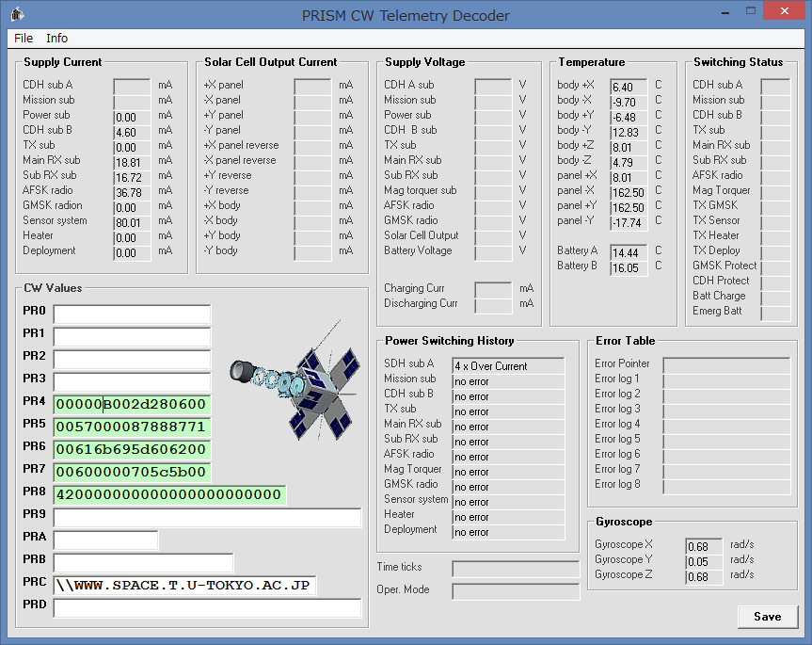Click -Y body solar current field
The height and width of the screenshot is (645, 812).
coord(312,252)
